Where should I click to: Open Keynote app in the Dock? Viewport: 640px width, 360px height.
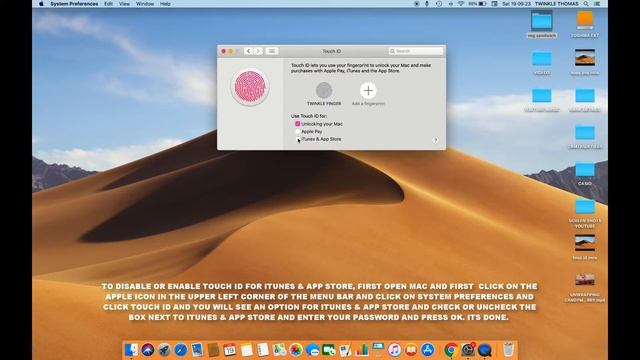[378, 350]
